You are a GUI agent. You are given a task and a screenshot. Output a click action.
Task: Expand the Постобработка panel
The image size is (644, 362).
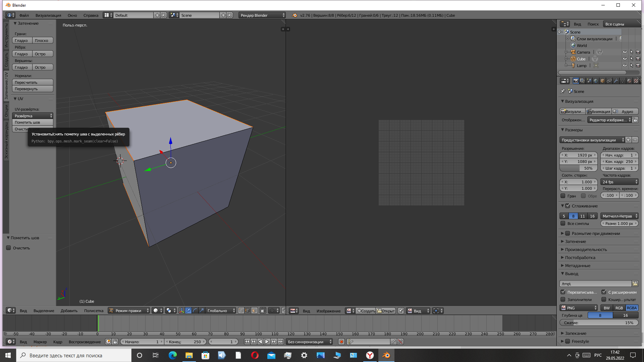tap(580, 257)
